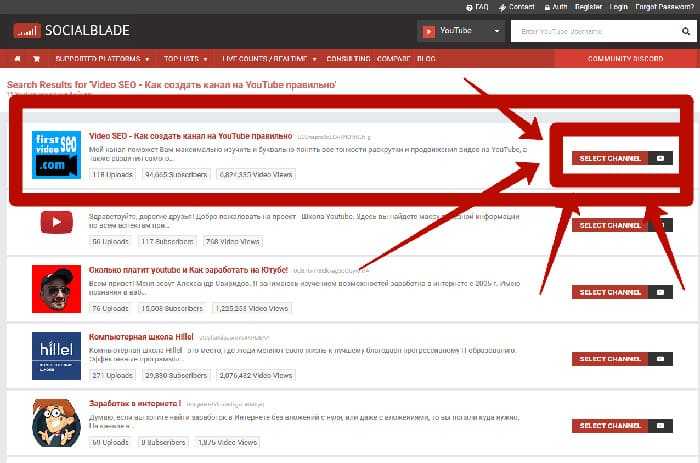The width and height of the screenshot is (700, 463).
Task: Open the first video SEO channel thumbnail
Action: point(56,154)
